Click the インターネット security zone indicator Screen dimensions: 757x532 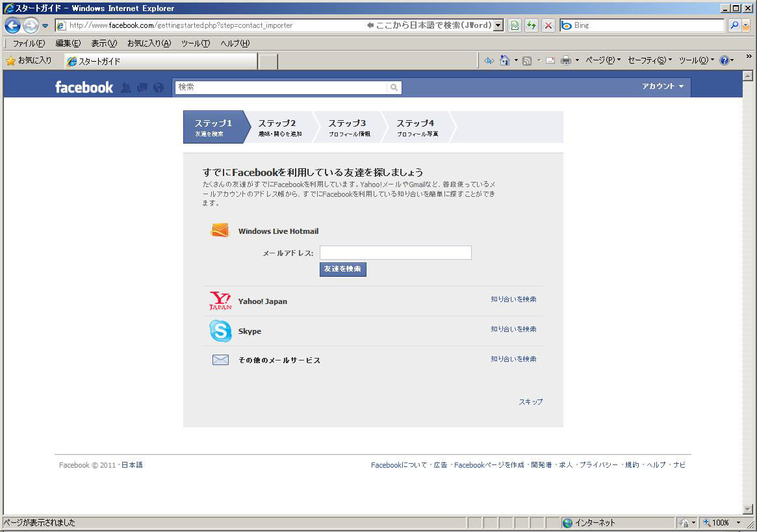point(589,523)
